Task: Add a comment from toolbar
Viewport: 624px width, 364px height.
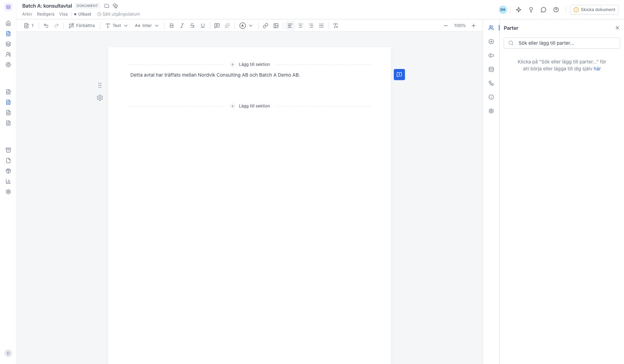Action: click(217, 26)
